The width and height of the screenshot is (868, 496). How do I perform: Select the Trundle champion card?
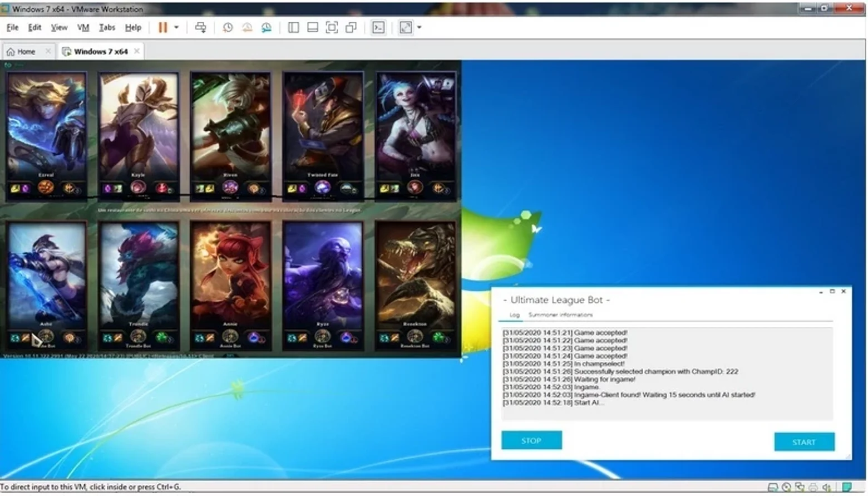point(139,285)
